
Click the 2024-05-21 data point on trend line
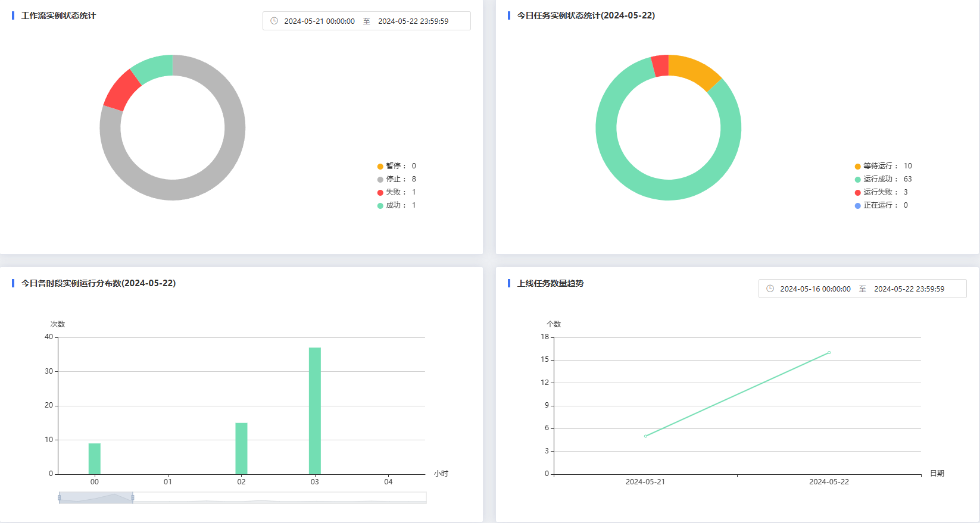(645, 436)
